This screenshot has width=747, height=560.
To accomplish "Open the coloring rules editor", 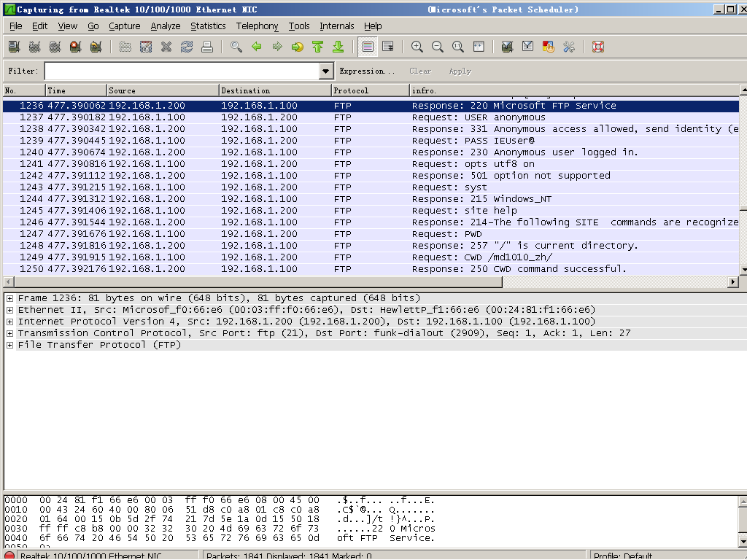I will click(x=549, y=47).
